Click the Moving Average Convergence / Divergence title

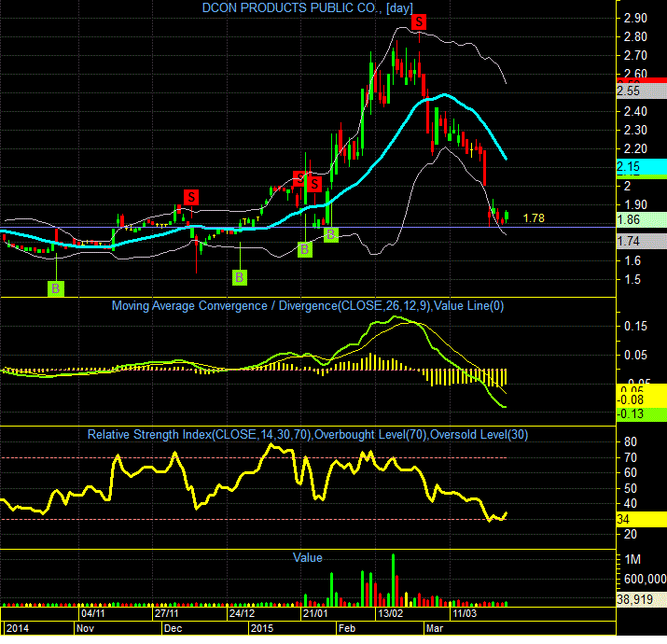[308, 306]
